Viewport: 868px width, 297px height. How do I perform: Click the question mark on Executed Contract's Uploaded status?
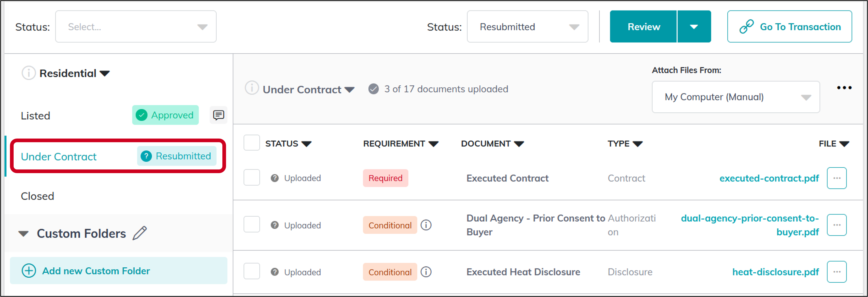point(274,178)
